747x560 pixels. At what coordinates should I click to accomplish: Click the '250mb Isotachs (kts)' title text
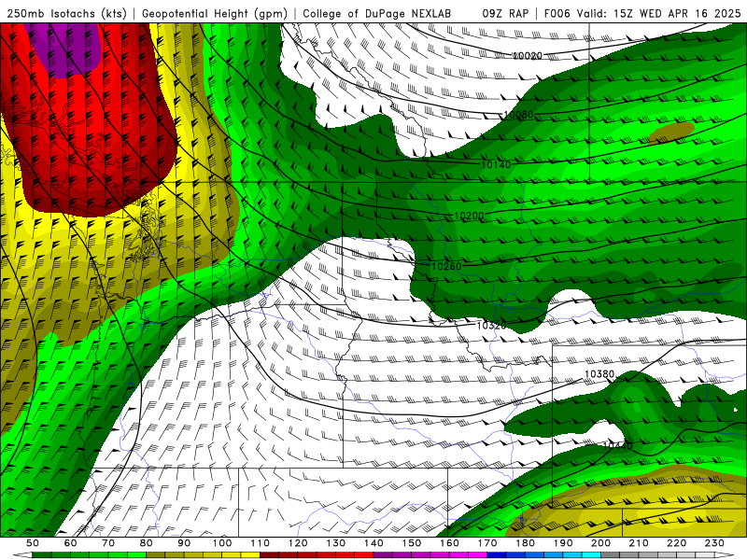point(66,13)
